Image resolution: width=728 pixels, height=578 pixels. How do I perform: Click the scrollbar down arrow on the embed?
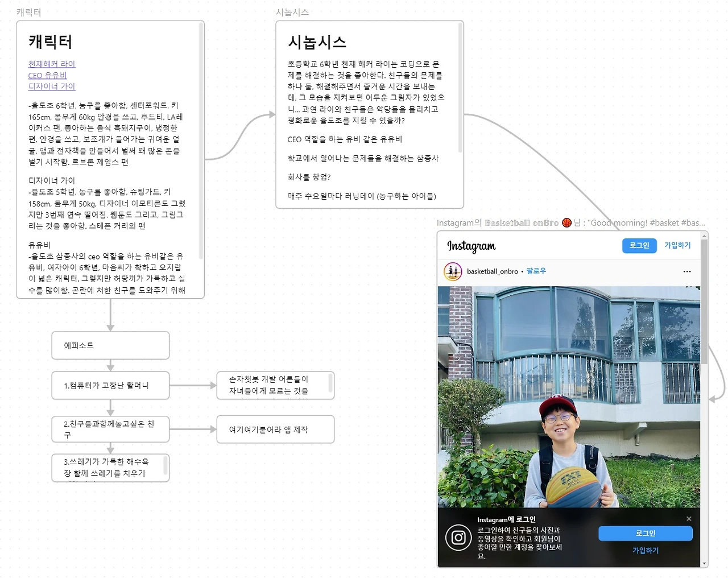click(x=705, y=562)
